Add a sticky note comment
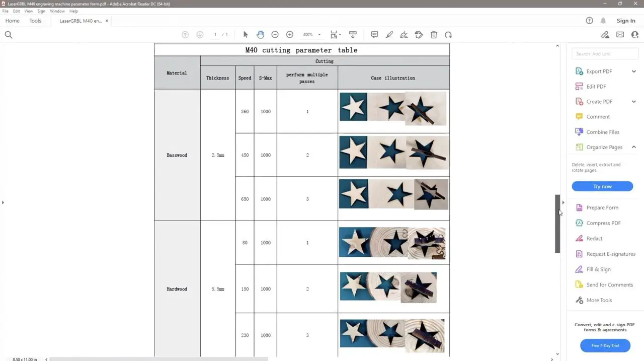This screenshot has height=361, width=644. (374, 35)
